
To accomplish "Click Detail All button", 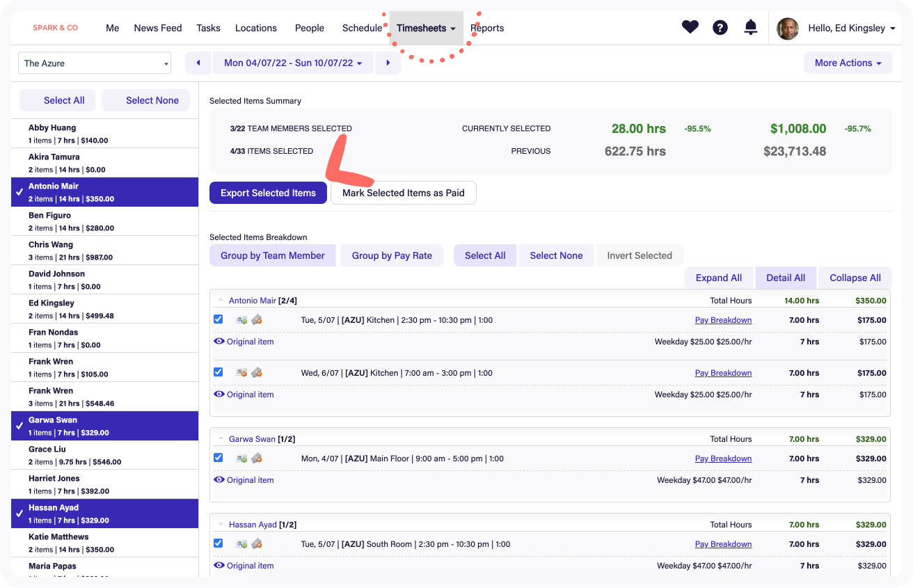I will (x=786, y=278).
